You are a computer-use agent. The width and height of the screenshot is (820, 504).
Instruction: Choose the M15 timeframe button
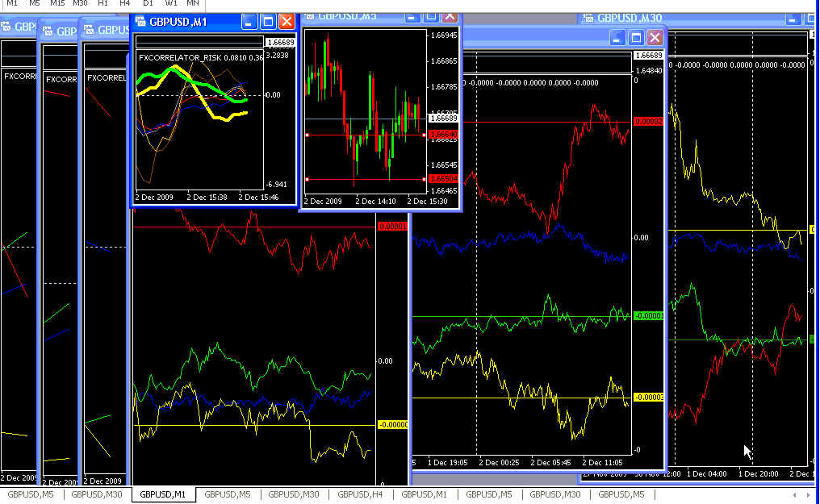pyautogui.click(x=57, y=3)
